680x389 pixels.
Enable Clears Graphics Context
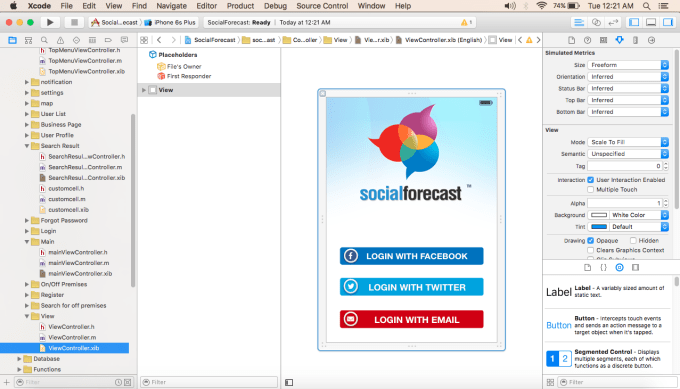tap(590, 250)
